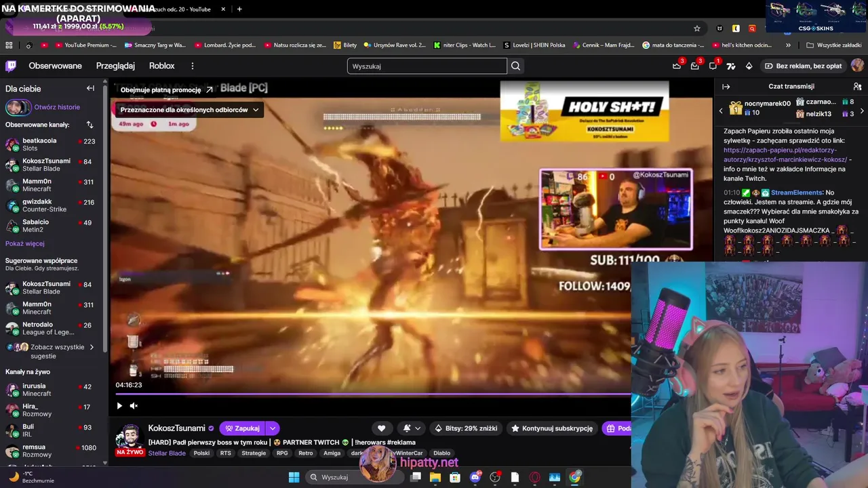Image resolution: width=868 pixels, height=488 pixels.
Task: Click the search magnifier button
Action: click(x=516, y=66)
